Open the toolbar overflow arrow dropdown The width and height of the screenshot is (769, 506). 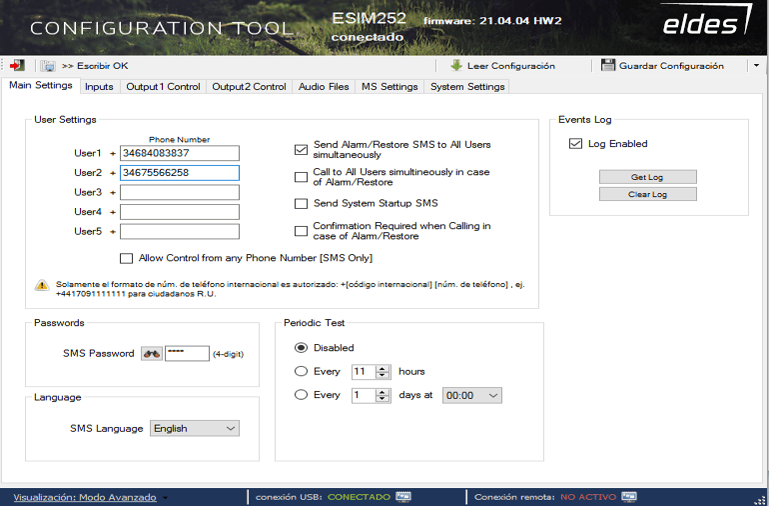756,65
